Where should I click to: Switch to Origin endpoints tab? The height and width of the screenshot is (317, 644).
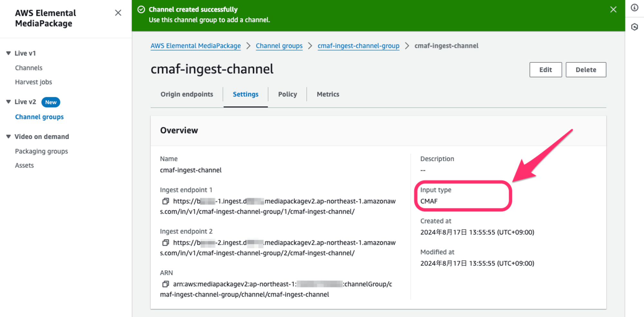tap(187, 94)
